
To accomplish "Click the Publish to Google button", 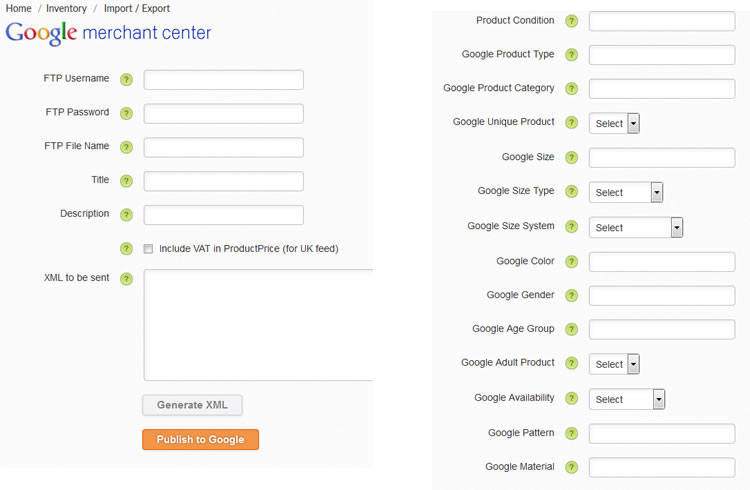I will (x=200, y=440).
